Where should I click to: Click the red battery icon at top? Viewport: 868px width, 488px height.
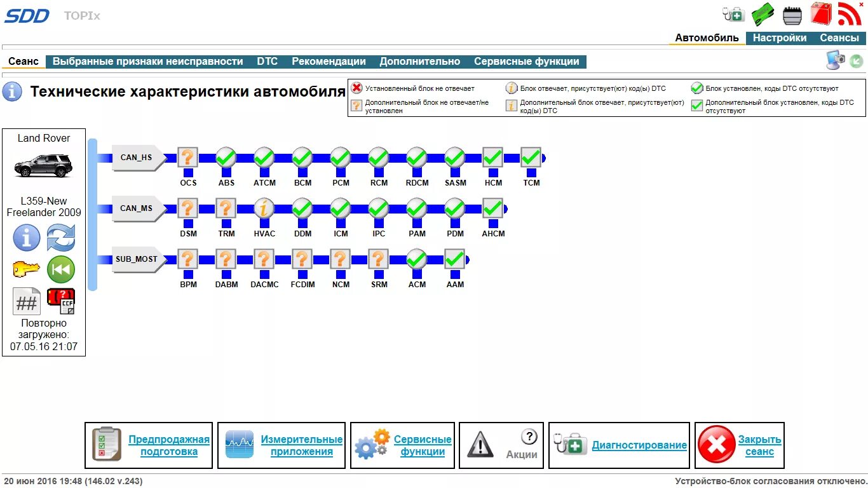tap(821, 13)
